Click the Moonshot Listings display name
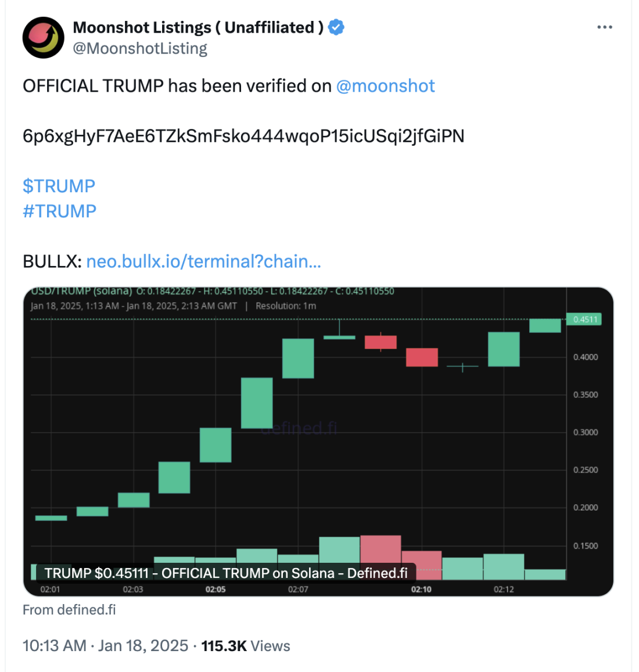639x672 pixels. 198,27
